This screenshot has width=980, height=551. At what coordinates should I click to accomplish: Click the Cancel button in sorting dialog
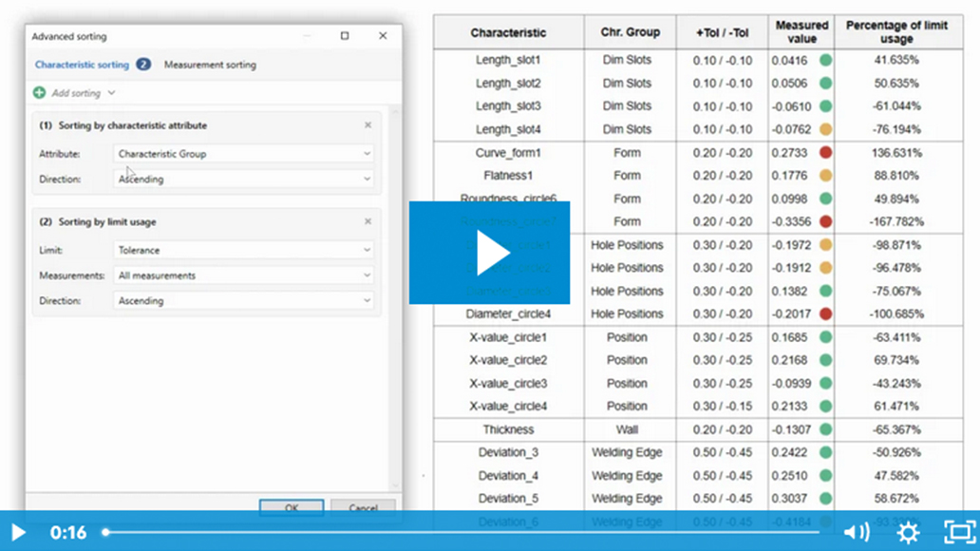click(363, 507)
